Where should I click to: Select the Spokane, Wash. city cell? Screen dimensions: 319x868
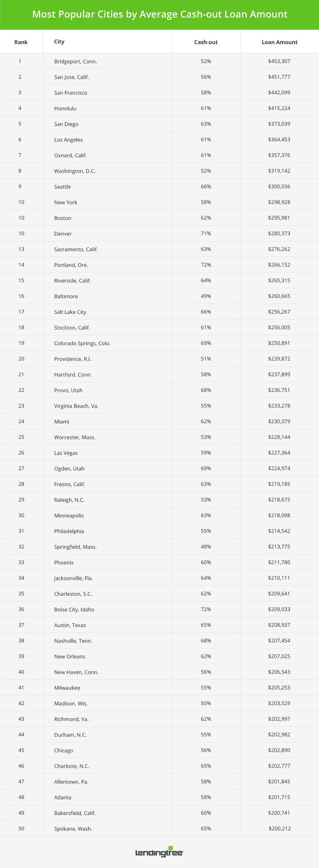point(73,829)
